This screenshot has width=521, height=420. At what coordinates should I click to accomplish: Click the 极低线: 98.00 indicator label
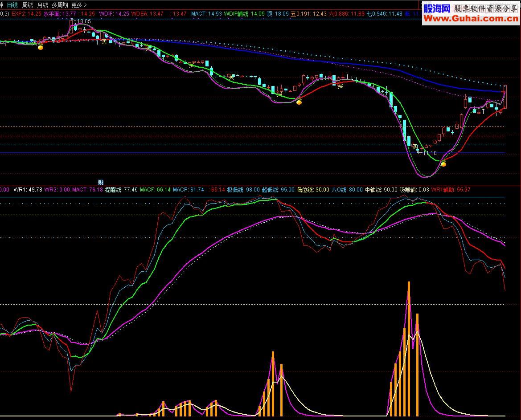(243, 190)
